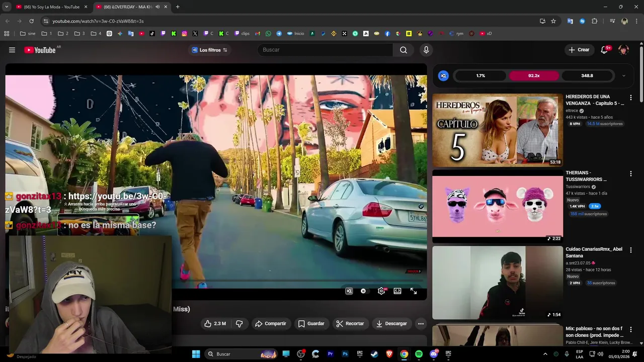The image size is (644, 362).
Task: Dislike the video
Action: [x=239, y=324]
